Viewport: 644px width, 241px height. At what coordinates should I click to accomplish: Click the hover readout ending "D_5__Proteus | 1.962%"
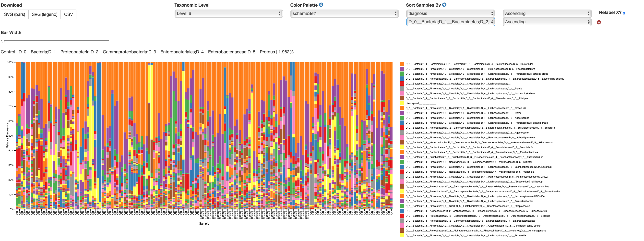147,52
